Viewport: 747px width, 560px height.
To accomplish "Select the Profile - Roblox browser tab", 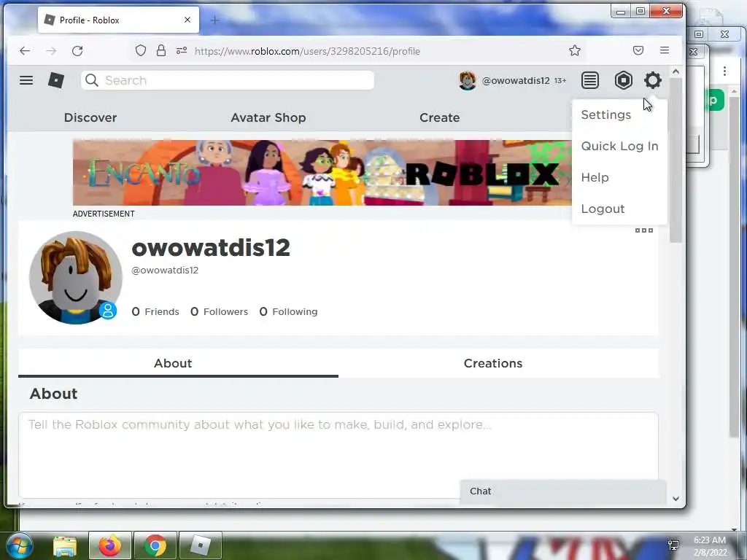I will tap(118, 20).
